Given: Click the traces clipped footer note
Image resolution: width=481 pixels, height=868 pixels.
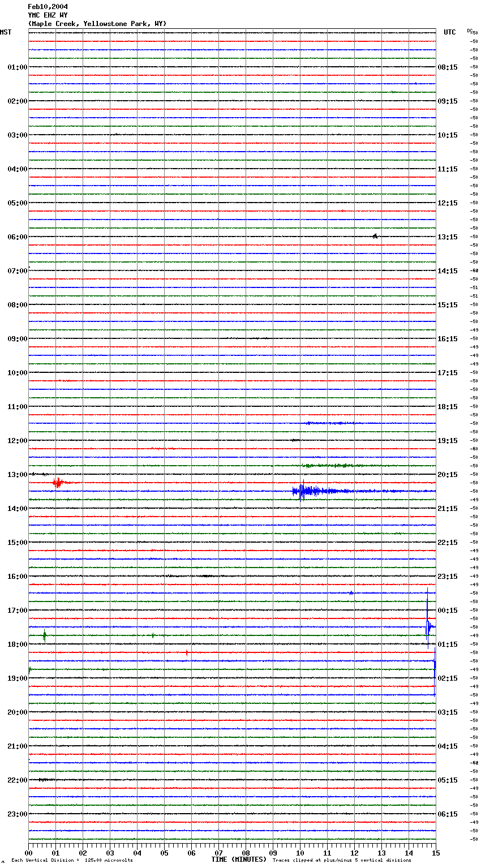Looking at the screenshot, I should (342, 860).
